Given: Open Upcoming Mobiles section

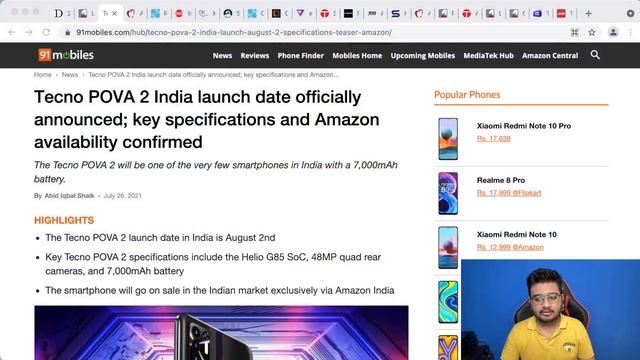Looking at the screenshot, I should tap(423, 56).
